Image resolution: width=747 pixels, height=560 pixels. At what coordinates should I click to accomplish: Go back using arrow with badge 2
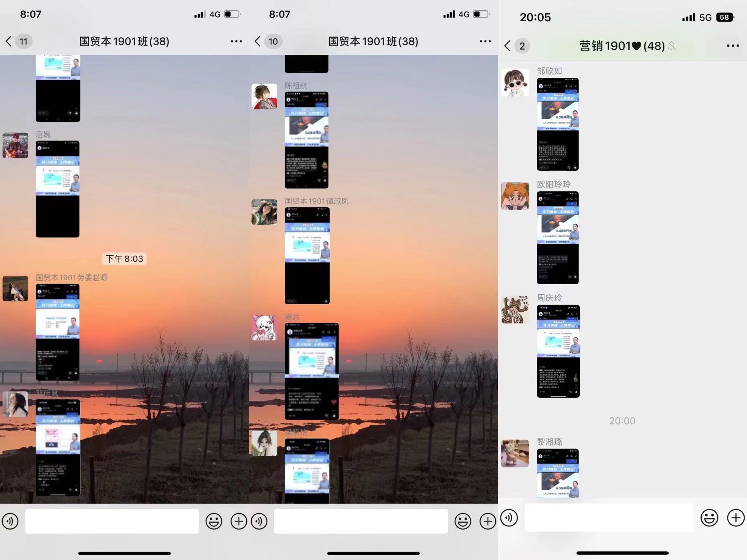(x=508, y=46)
